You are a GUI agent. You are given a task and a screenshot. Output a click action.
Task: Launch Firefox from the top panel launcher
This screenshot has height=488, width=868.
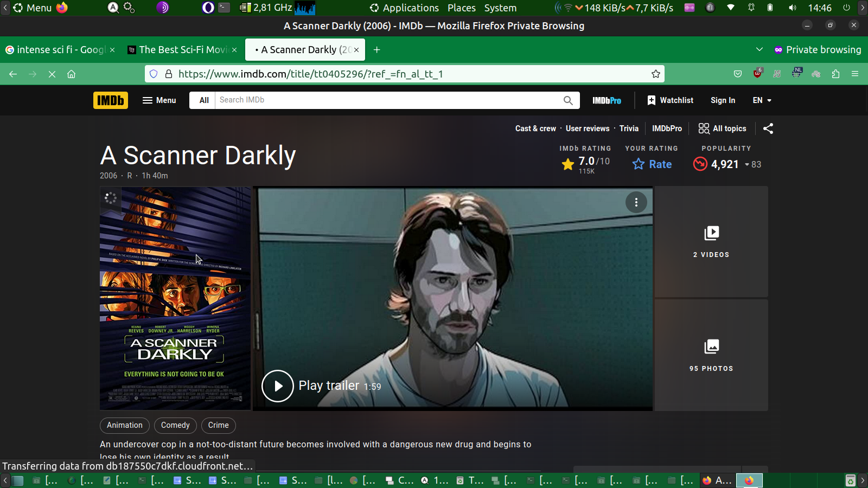[x=62, y=8]
